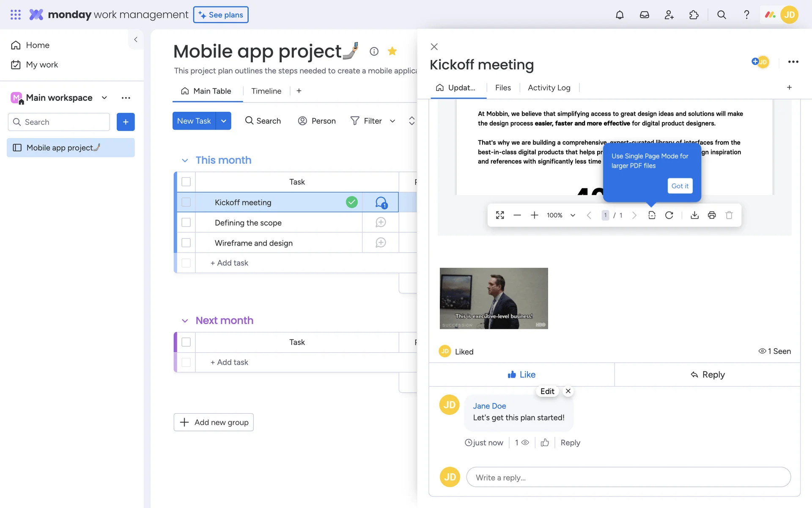This screenshot has height=508, width=812.
Task: Rotate the PDF view
Action: 669,215
